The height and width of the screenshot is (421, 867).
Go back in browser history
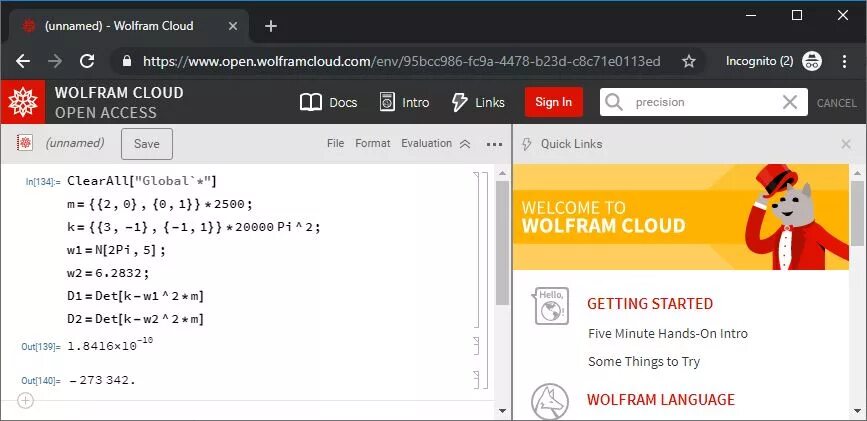pos(23,61)
